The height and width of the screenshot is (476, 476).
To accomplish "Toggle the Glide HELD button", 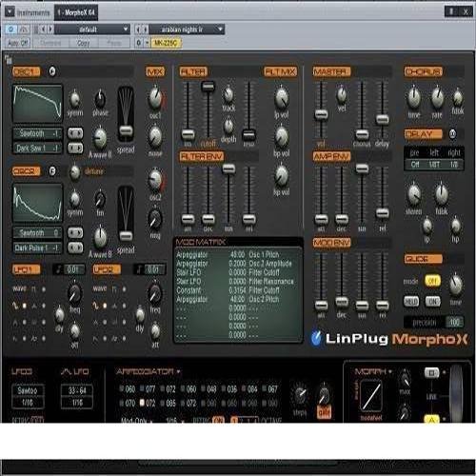I will pos(411,302).
